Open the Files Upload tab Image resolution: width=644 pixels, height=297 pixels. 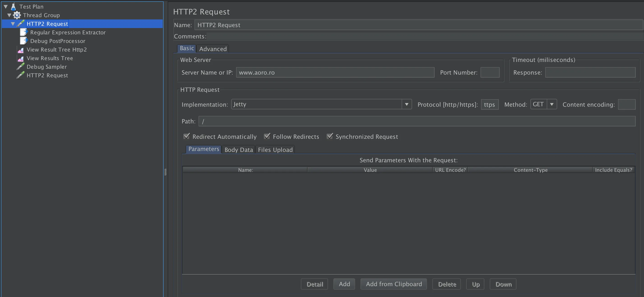click(275, 150)
